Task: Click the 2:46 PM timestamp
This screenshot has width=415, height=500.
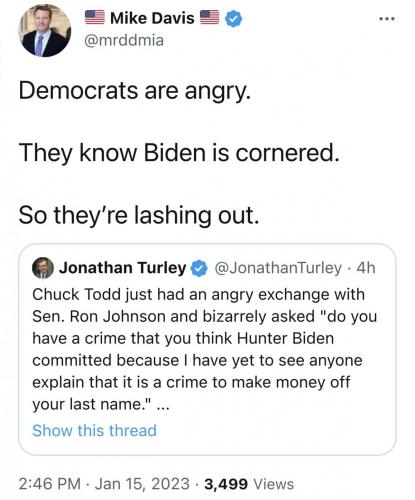Action: click(x=50, y=484)
